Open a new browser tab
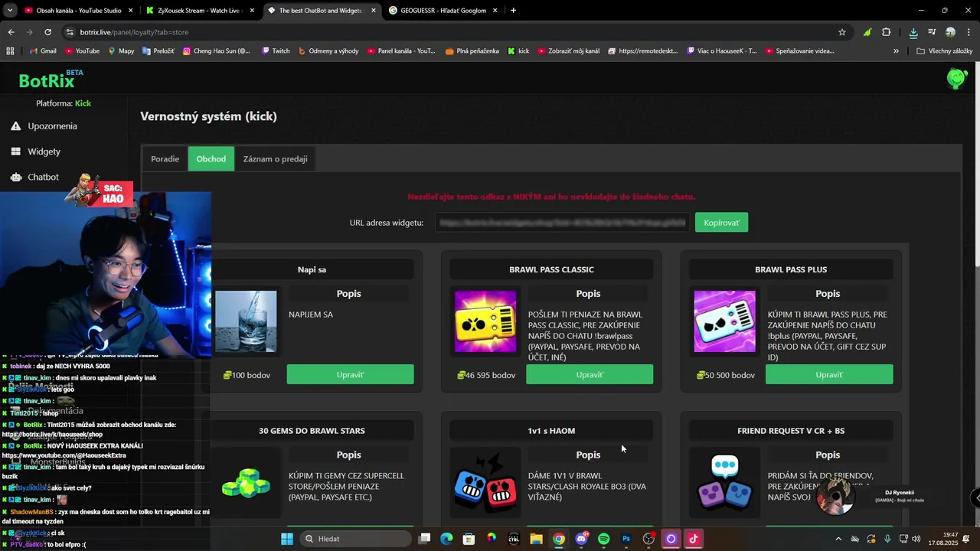Screen dimensions: 980x551 tap(513, 11)
